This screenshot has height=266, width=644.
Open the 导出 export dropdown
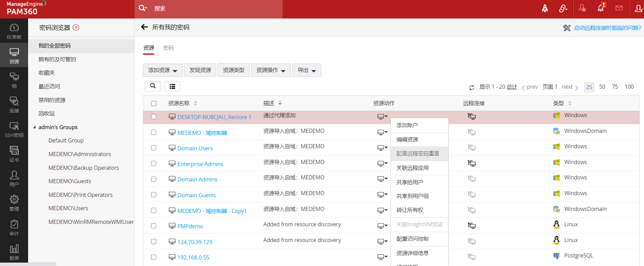307,70
